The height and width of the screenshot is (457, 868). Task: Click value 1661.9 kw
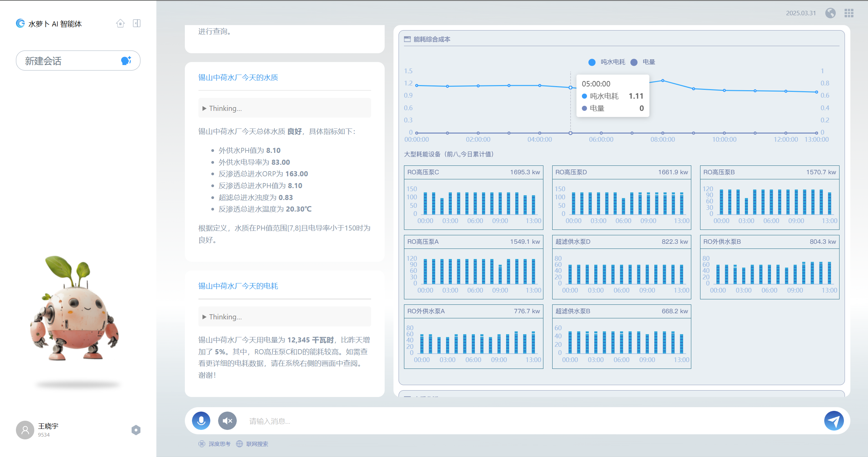pos(673,172)
